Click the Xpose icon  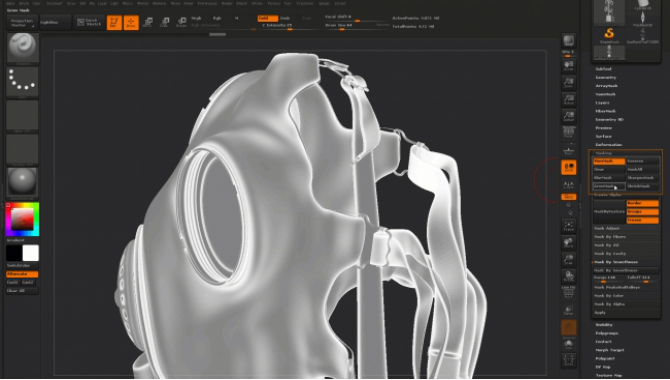click(x=569, y=361)
